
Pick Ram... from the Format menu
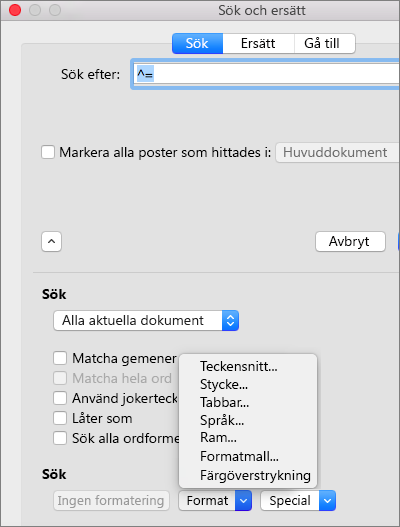point(248,438)
